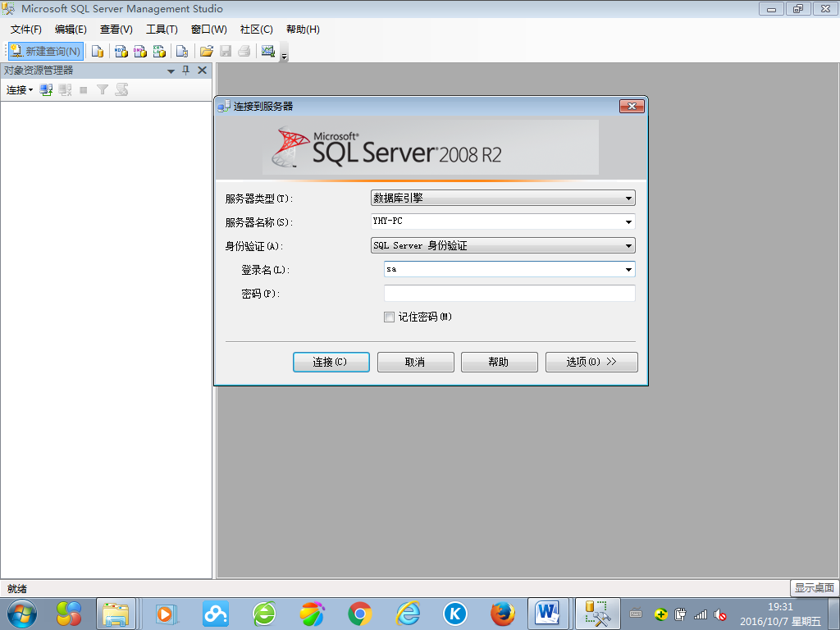The image size is (840, 630).
Task: Open the 查看(V) menu
Action: point(116,30)
